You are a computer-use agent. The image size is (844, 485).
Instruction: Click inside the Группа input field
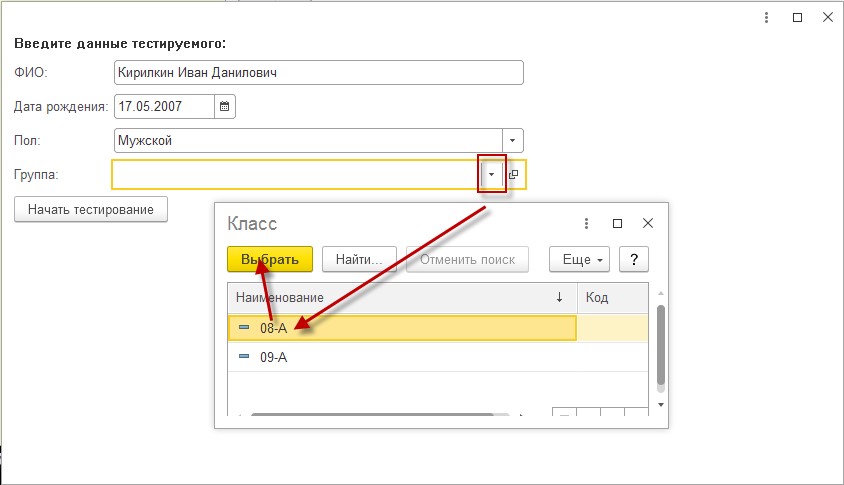[x=296, y=174]
